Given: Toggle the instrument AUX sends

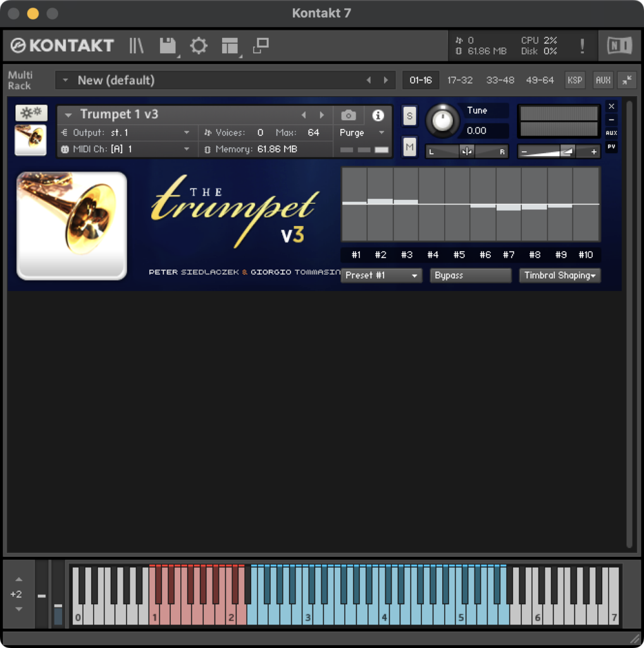Looking at the screenshot, I should pos(611,133).
